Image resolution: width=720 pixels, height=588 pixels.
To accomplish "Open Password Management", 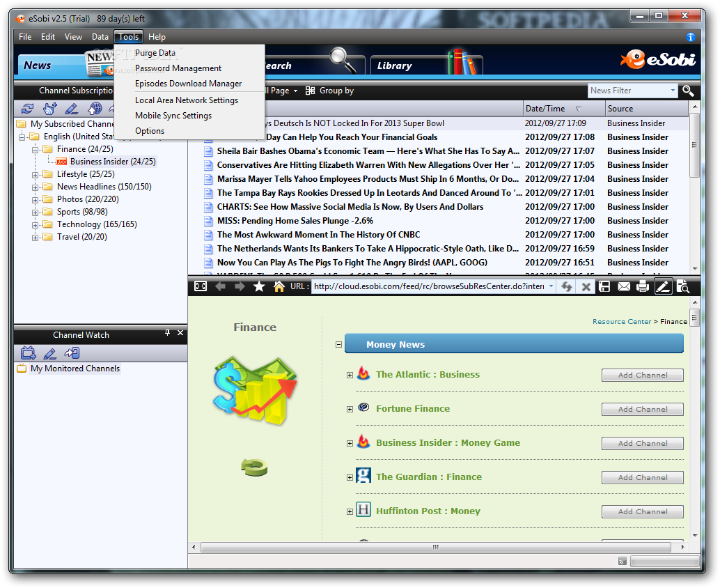I will point(178,68).
